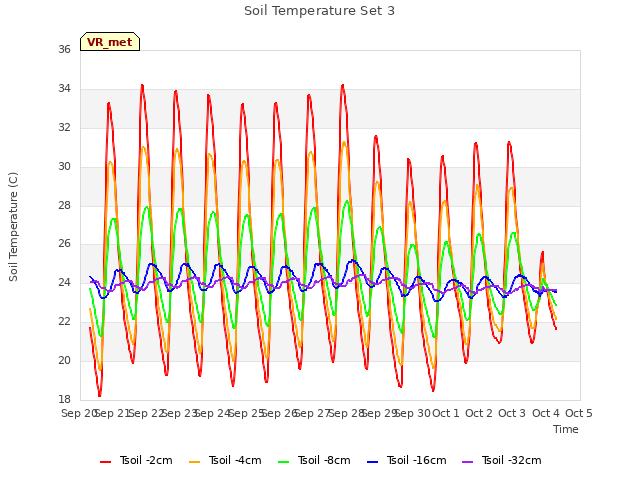
Task: Click the red curve peak on Oct 3
Action: tap(509, 142)
